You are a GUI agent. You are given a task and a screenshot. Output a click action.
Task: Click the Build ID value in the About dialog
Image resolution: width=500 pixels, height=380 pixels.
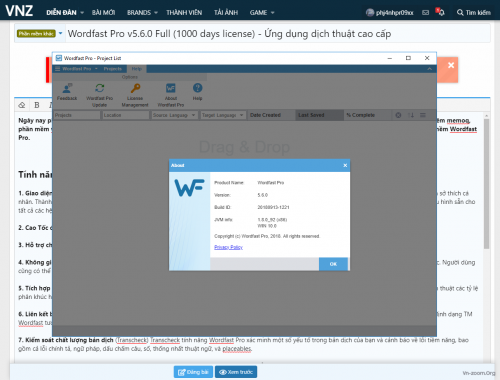pos(273,207)
